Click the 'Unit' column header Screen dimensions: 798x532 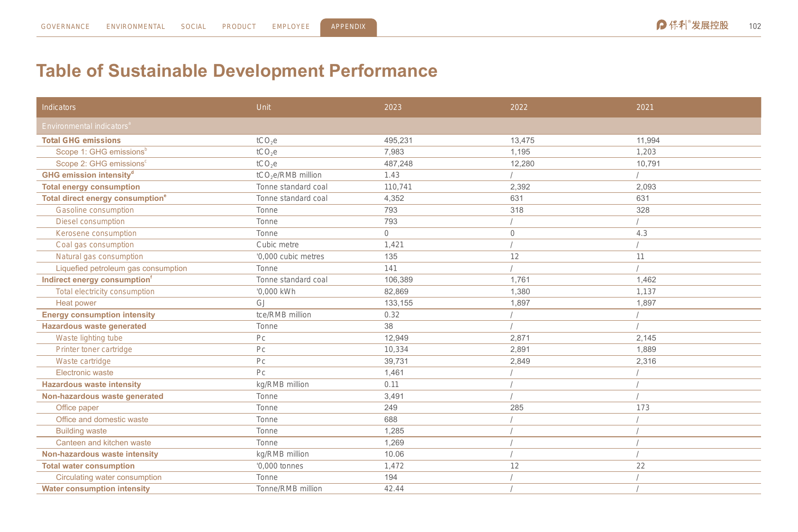tap(263, 107)
